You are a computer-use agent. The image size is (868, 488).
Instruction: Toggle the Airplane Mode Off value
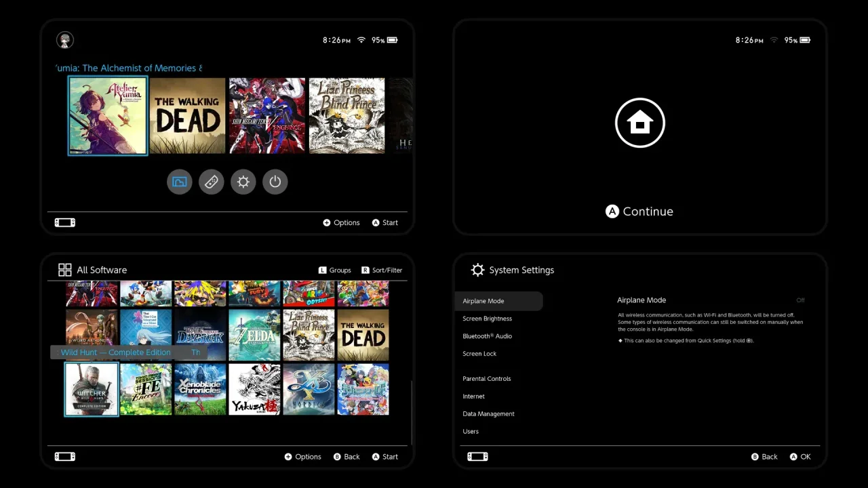point(801,300)
